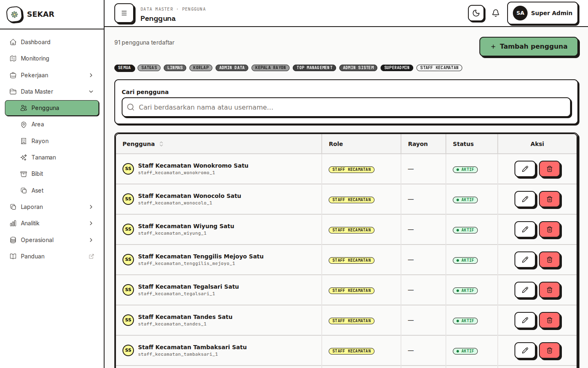Click the Monitoring map icon
This screenshot has width=588, height=368.
pos(13,58)
